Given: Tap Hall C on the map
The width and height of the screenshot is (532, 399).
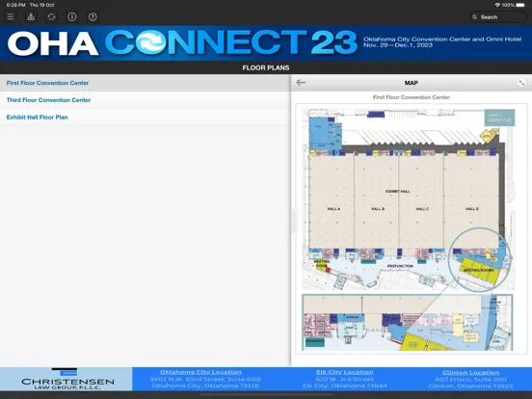Looking at the screenshot, I should pyautogui.click(x=422, y=209).
